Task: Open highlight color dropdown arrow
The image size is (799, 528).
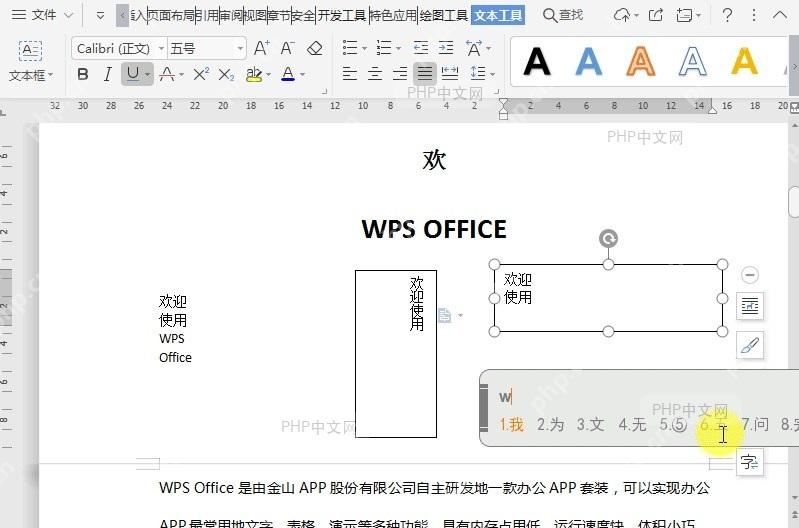Action: tap(269, 75)
